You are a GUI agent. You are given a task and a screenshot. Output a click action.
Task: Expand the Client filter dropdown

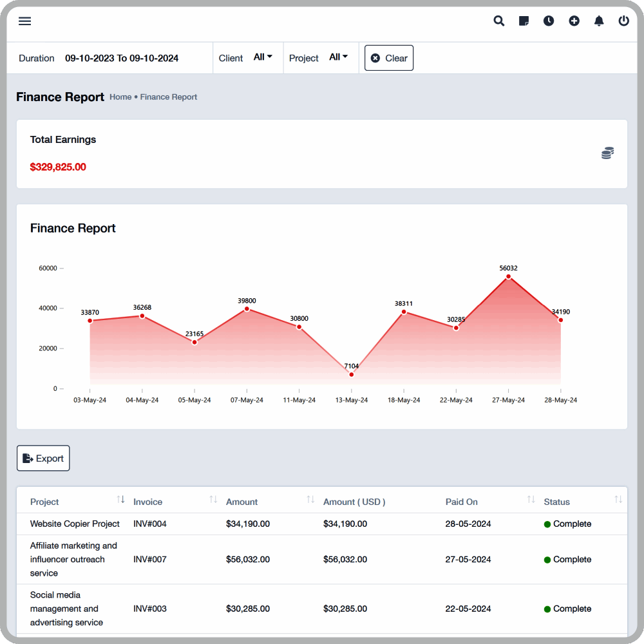263,57
